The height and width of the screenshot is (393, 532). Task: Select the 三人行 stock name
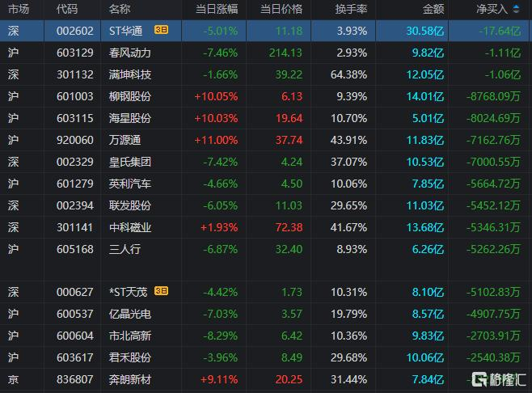[x=125, y=249]
